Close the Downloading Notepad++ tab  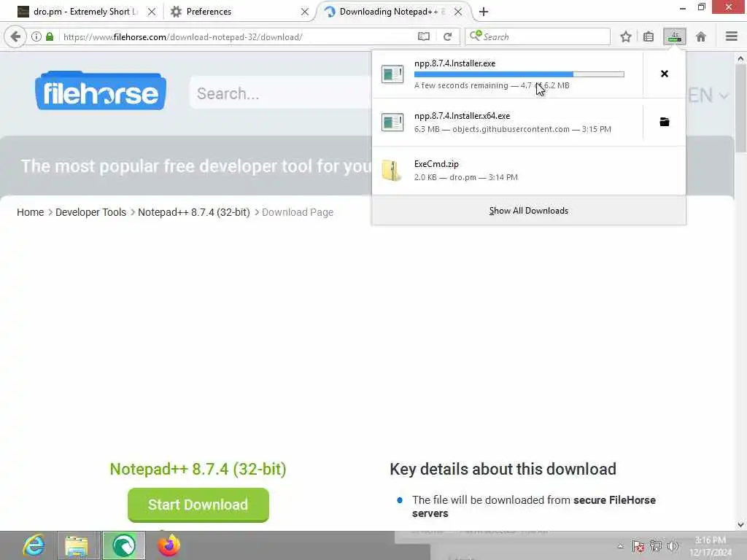[458, 12]
